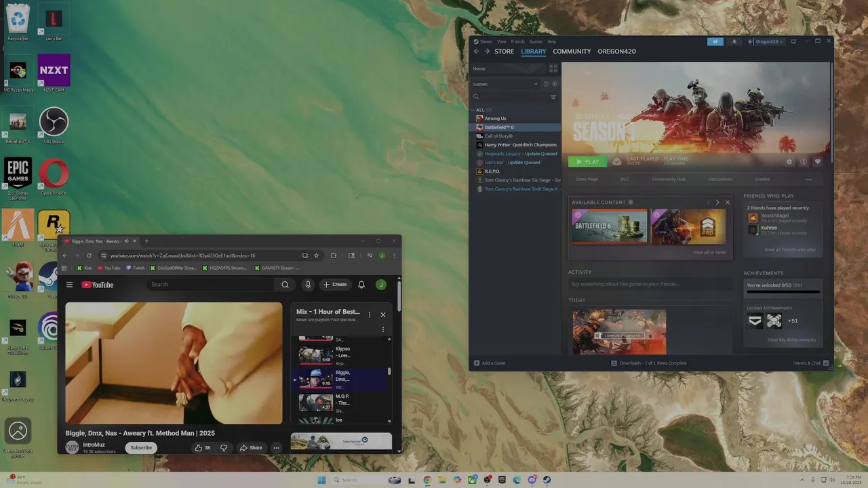868x488 pixels.
Task: Open the Steam menu
Action: (485, 41)
